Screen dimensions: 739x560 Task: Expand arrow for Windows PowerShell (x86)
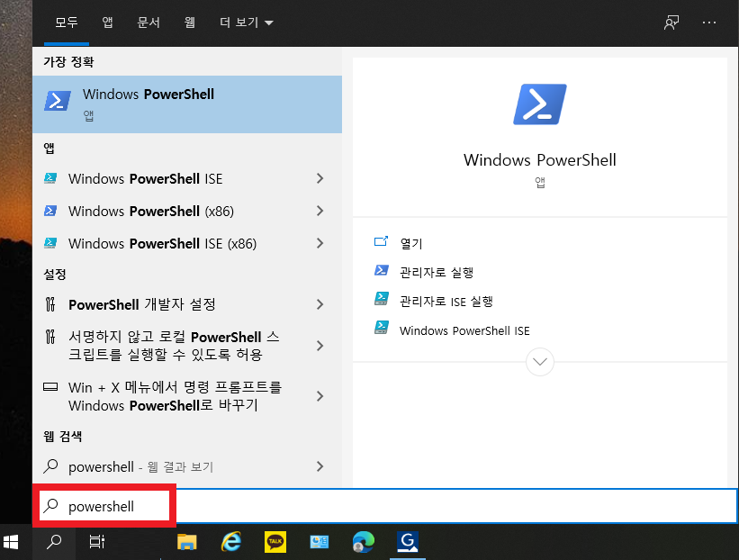(320, 211)
